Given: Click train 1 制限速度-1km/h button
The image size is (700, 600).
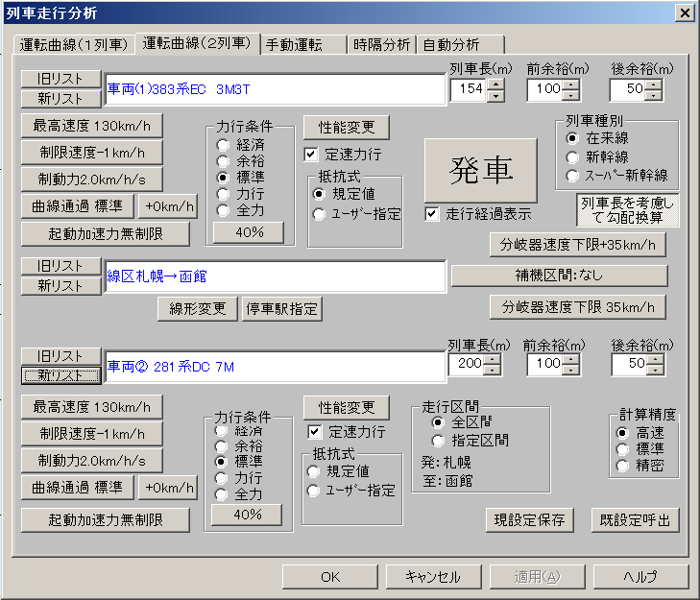Looking at the screenshot, I should tap(91, 153).
